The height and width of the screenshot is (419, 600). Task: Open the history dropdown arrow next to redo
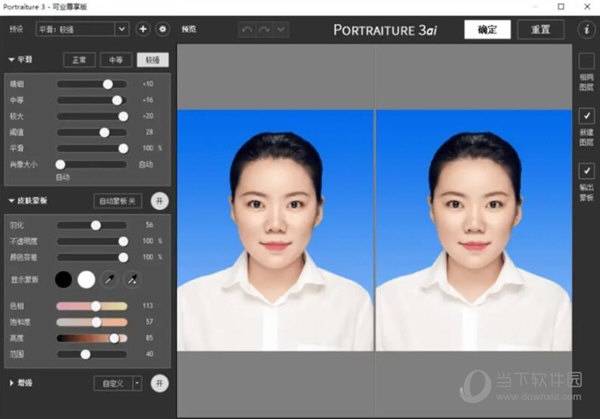coord(280,29)
